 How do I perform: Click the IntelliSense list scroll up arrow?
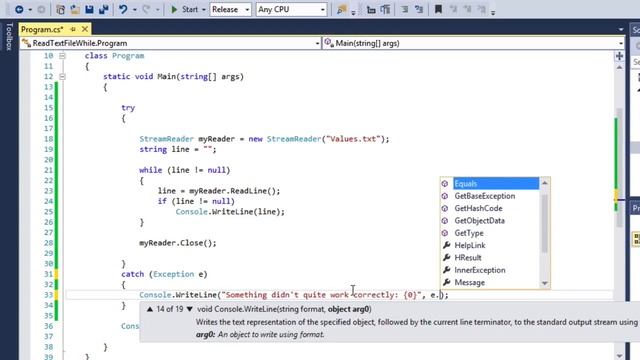(544, 183)
